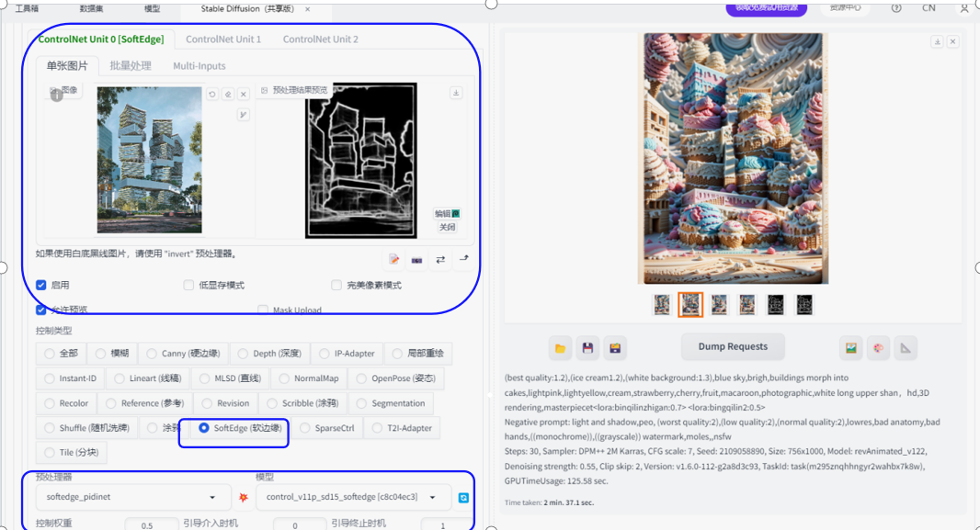This screenshot has width=980, height=530.
Task: Send result to extras triangle ruler icon
Action: tap(906, 348)
